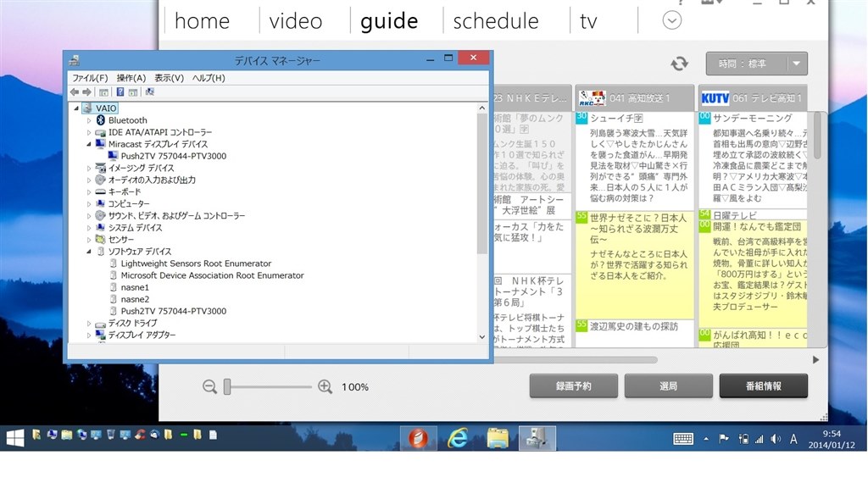The image size is (868, 488).
Task: Click the volume speaker tray icon
Action: pos(775,439)
